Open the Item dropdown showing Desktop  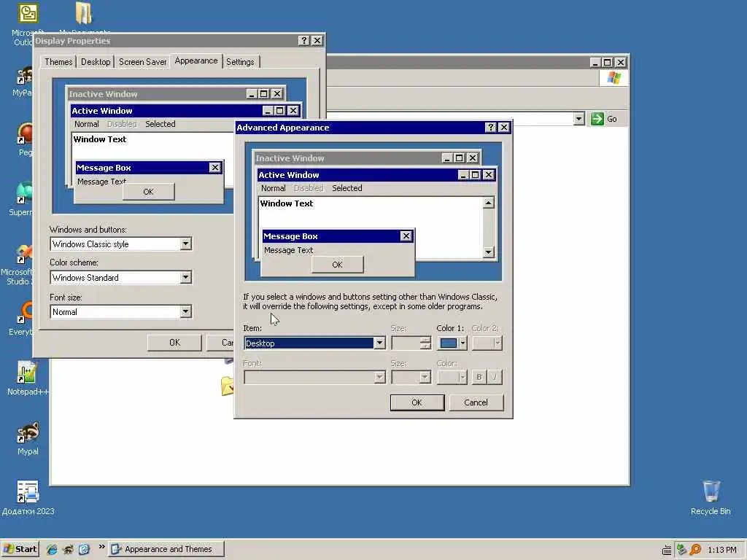(379, 343)
